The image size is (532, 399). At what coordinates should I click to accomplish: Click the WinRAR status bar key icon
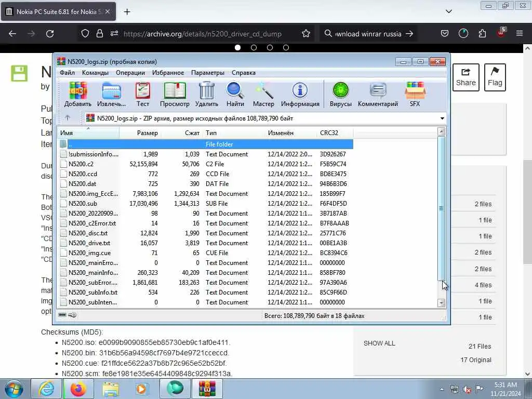[x=72, y=315]
